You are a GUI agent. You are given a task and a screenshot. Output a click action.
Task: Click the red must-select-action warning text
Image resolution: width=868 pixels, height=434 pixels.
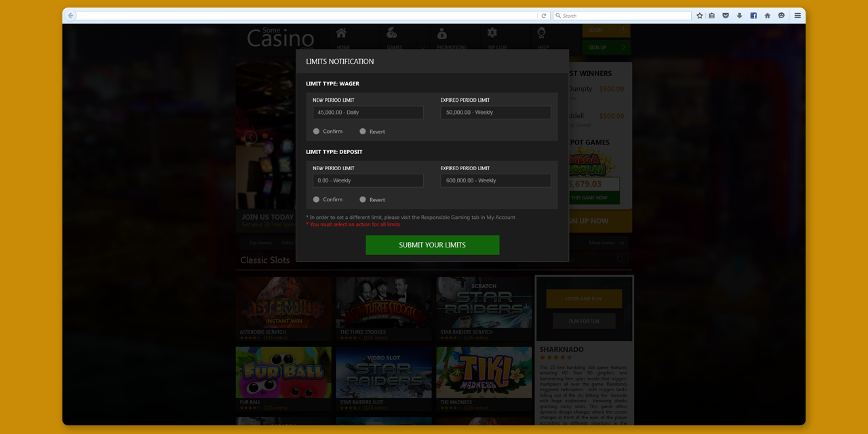tap(353, 224)
